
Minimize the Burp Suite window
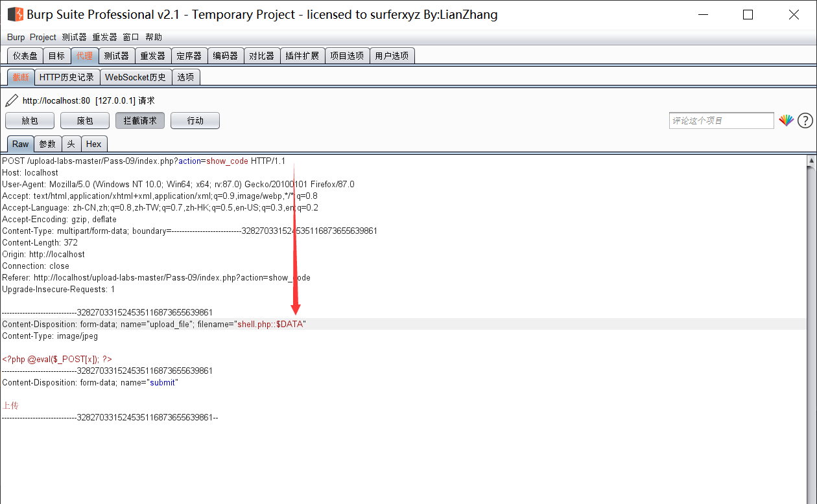[x=702, y=15]
